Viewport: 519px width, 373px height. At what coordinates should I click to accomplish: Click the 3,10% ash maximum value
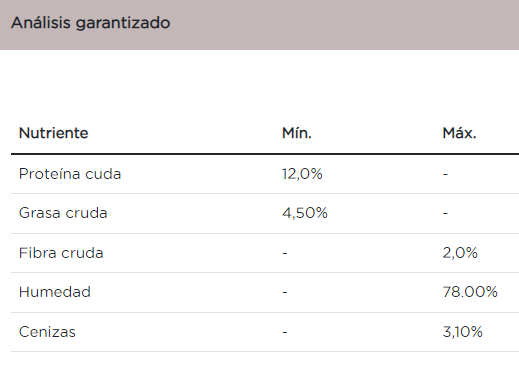pos(462,332)
